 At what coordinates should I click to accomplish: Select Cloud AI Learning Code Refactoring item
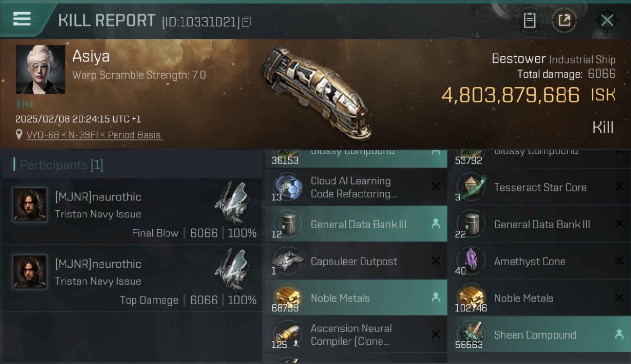coord(355,187)
